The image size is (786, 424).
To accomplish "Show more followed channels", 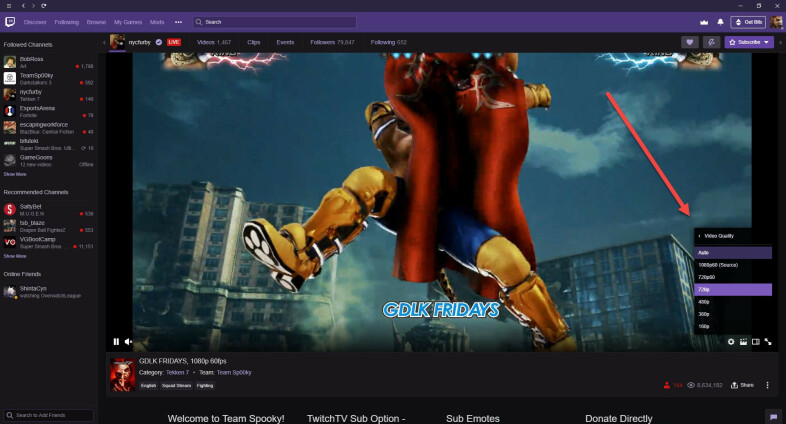I will coord(15,174).
